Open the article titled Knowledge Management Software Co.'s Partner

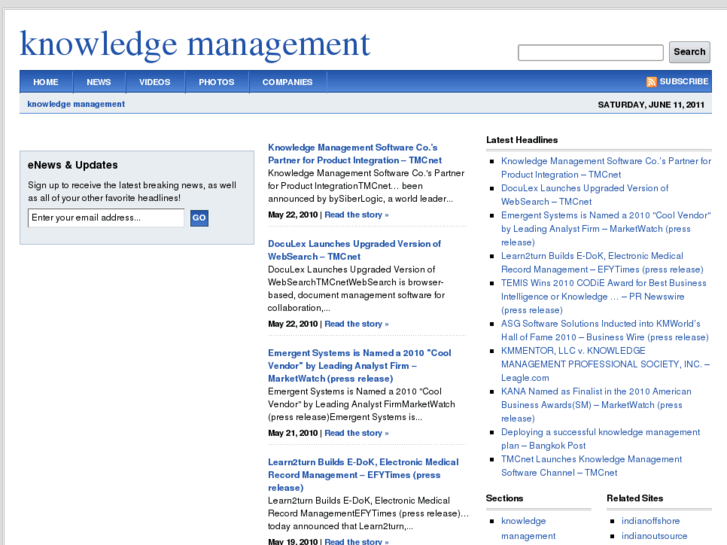point(355,154)
